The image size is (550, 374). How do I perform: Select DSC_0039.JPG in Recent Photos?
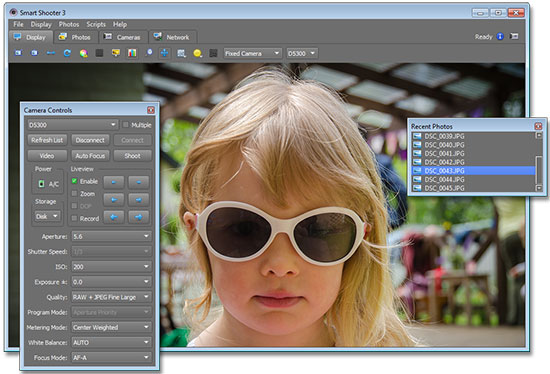tap(474, 136)
